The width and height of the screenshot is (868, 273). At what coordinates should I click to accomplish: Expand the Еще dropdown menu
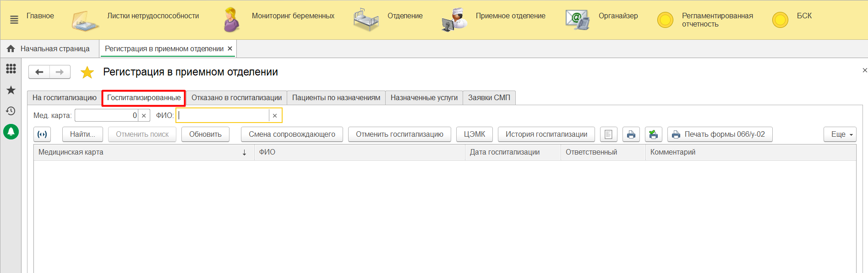point(840,134)
